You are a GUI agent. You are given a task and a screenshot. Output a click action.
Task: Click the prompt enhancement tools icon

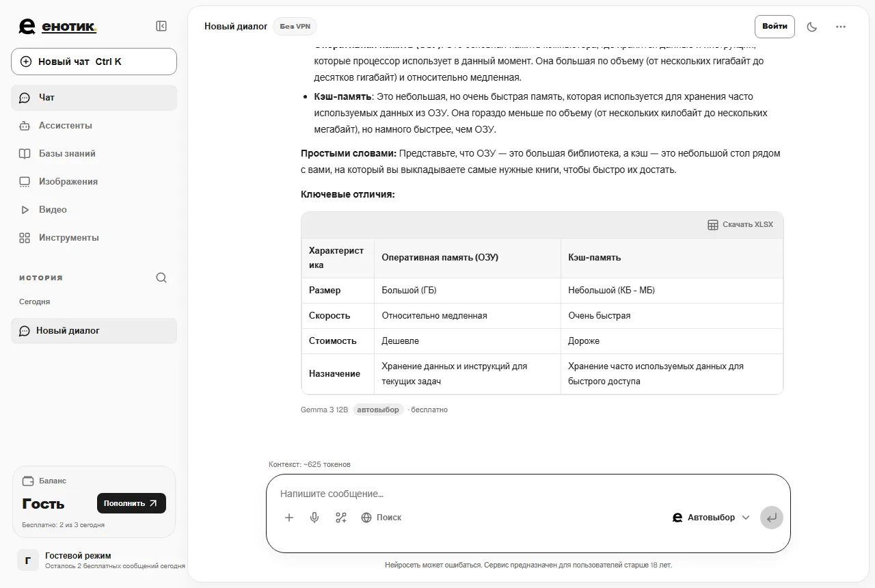[341, 518]
